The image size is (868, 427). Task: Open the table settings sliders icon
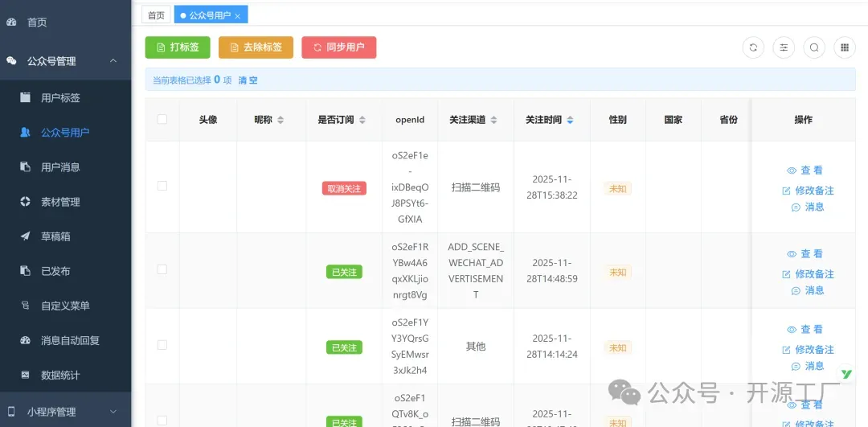point(784,47)
